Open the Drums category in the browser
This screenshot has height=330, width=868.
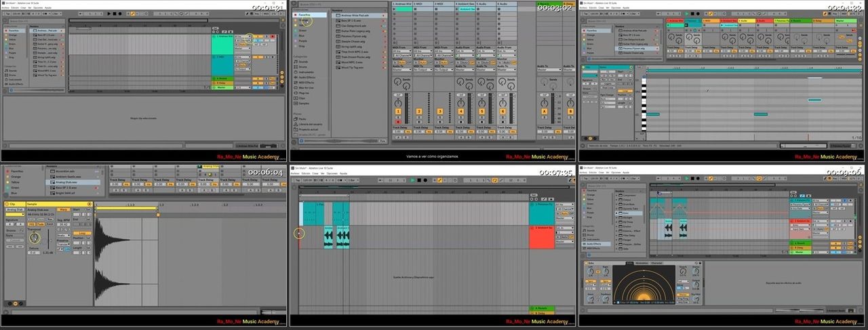[302, 67]
